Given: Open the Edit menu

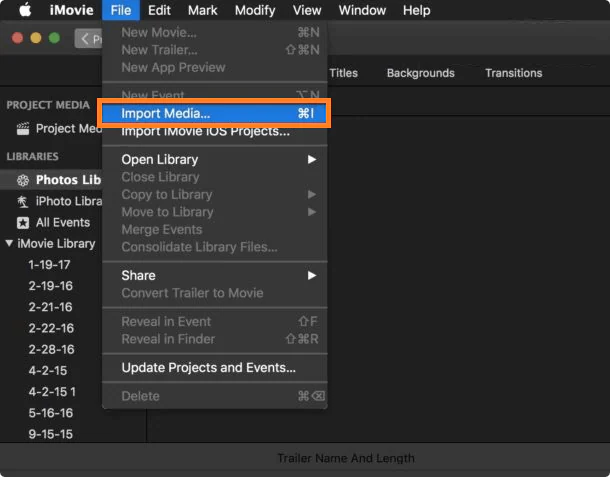Looking at the screenshot, I should pos(159,10).
